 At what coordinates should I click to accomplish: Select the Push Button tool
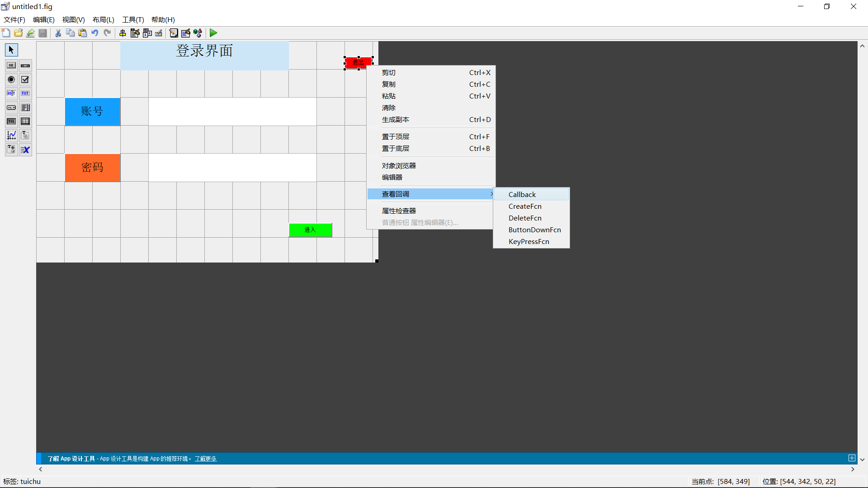click(11, 66)
